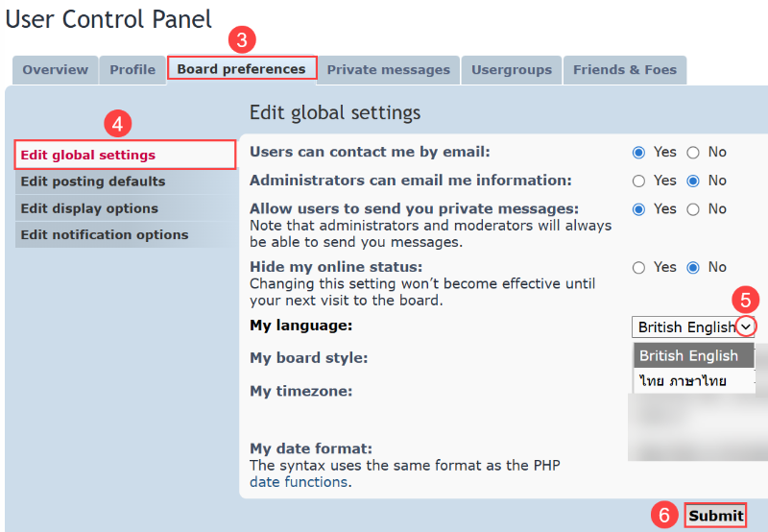The width and height of the screenshot is (768, 532).
Task: Open the Profile tab
Action: pyautogui.click(x=132, y=70)
